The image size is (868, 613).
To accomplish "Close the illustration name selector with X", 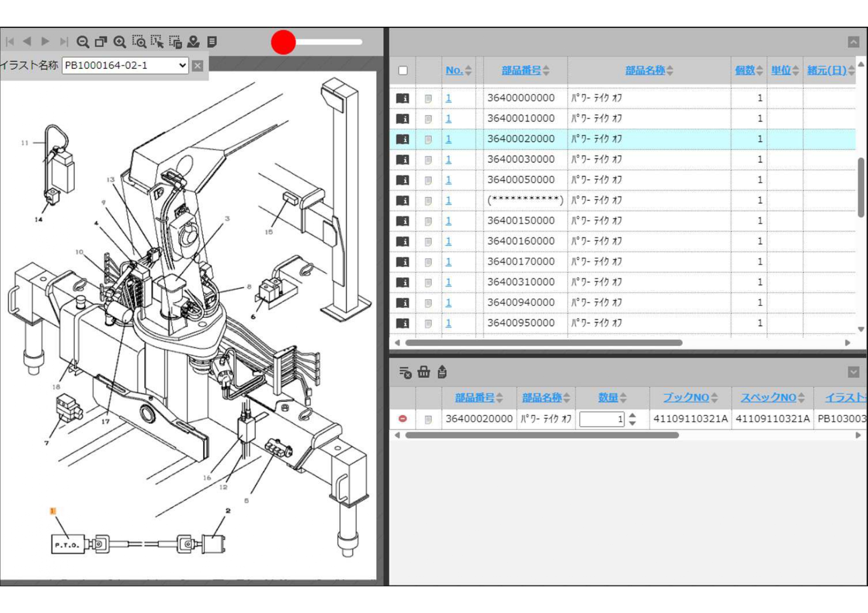I will [x=197, y=65].
